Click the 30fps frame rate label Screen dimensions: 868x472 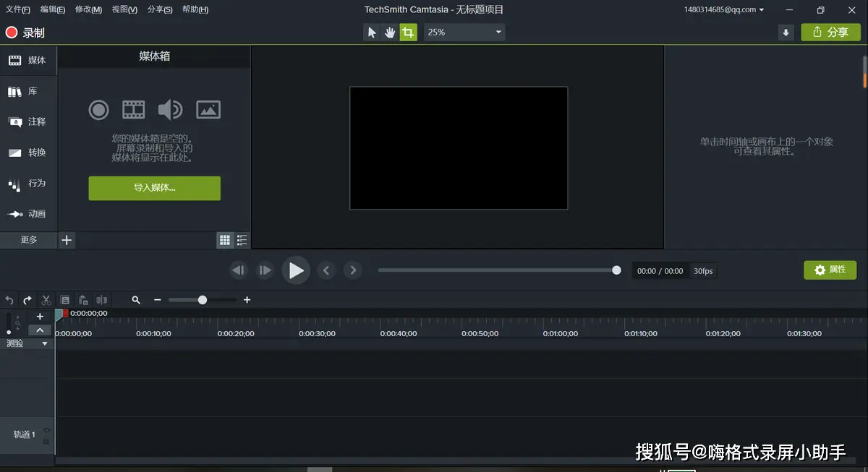[703, 271]
